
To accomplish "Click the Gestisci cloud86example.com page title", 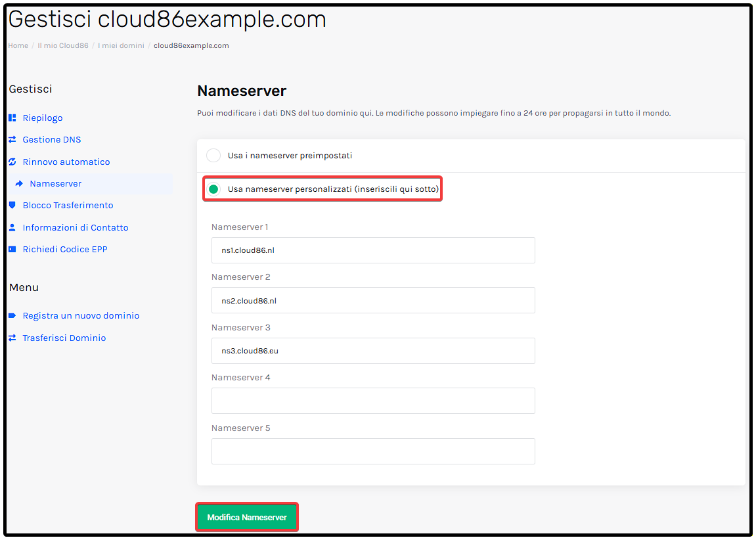I will pos(167,20).
